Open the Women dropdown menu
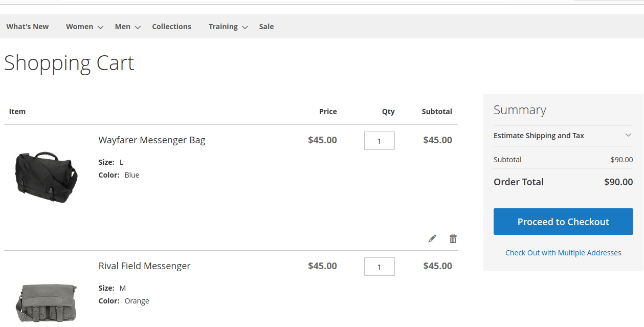The height and width of the screenshot is (327, 644). [x=80, y=26]
